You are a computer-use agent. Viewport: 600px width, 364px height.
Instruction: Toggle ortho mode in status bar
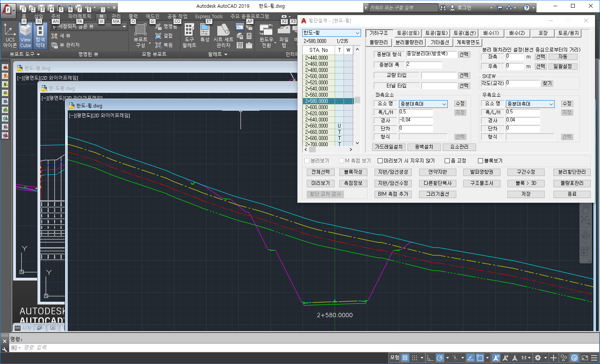coord(430,358)
